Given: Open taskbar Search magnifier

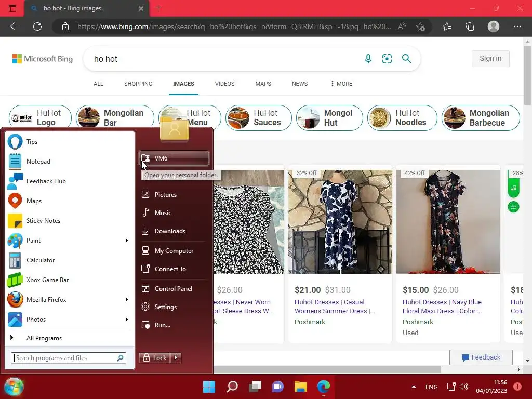Looking at the screenshot, I should [x=232, y=387].
